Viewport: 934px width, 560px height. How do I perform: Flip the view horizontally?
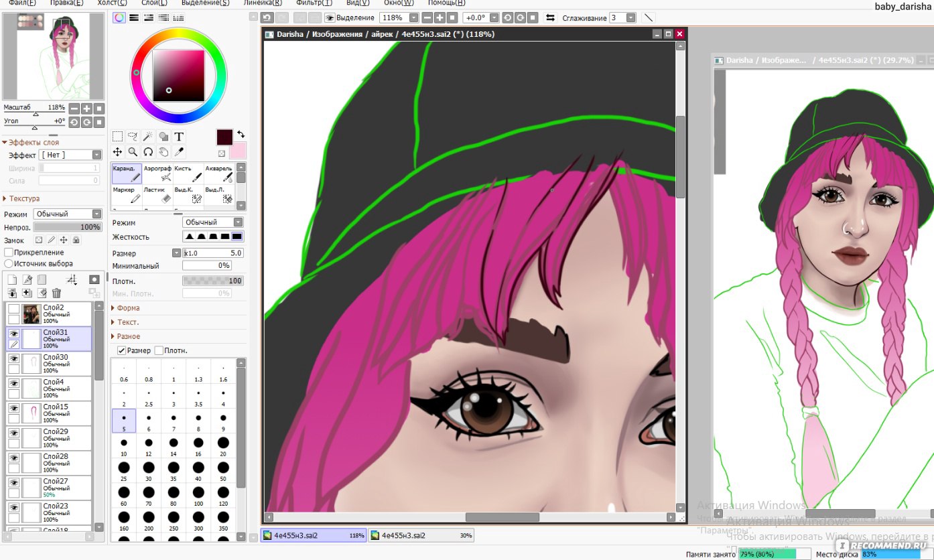[551, 17]
